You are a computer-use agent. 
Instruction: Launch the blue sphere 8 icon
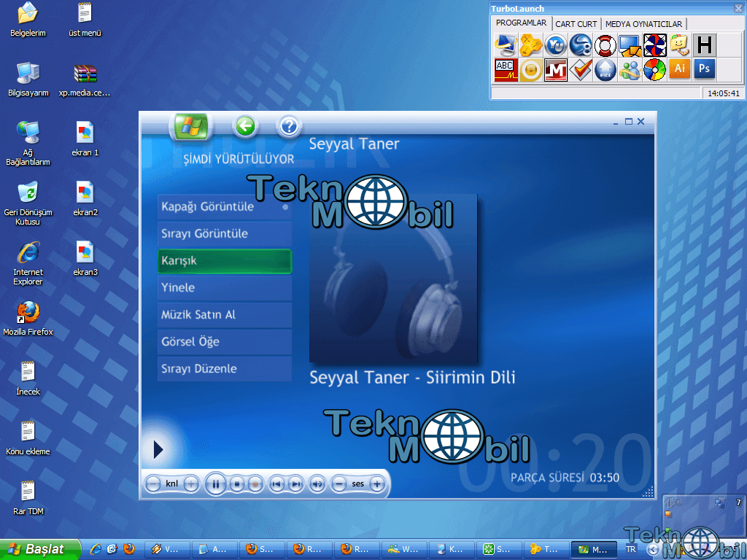(x=580, y=45)
